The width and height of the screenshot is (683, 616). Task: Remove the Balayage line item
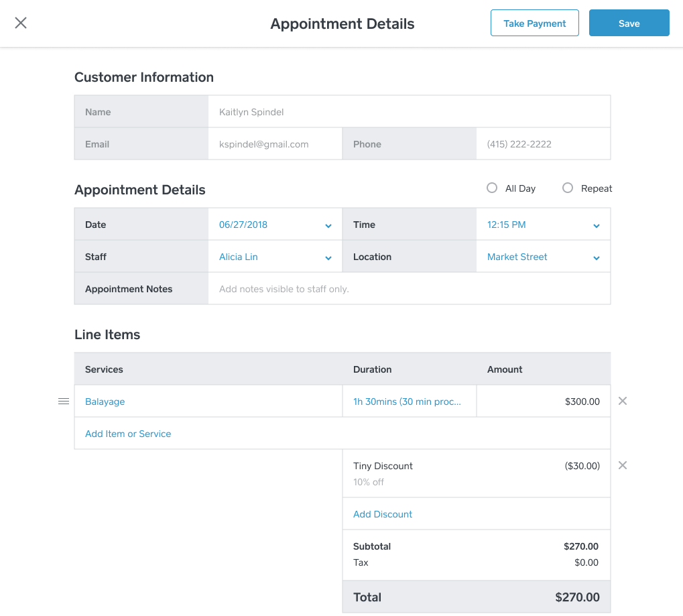[x=622, y=402]
